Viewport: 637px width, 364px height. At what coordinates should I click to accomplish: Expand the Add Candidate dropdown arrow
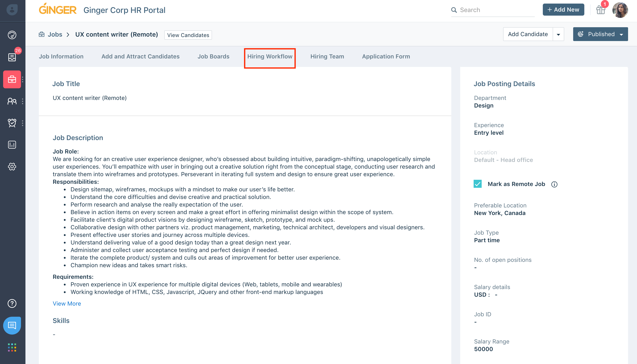click(x=558, y=34)
